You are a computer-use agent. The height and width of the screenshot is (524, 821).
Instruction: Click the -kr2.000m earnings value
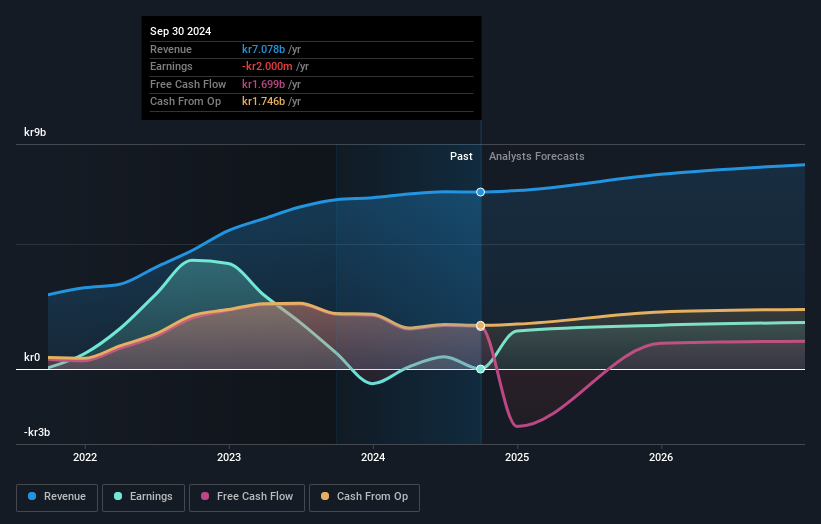tap(267, 66)
